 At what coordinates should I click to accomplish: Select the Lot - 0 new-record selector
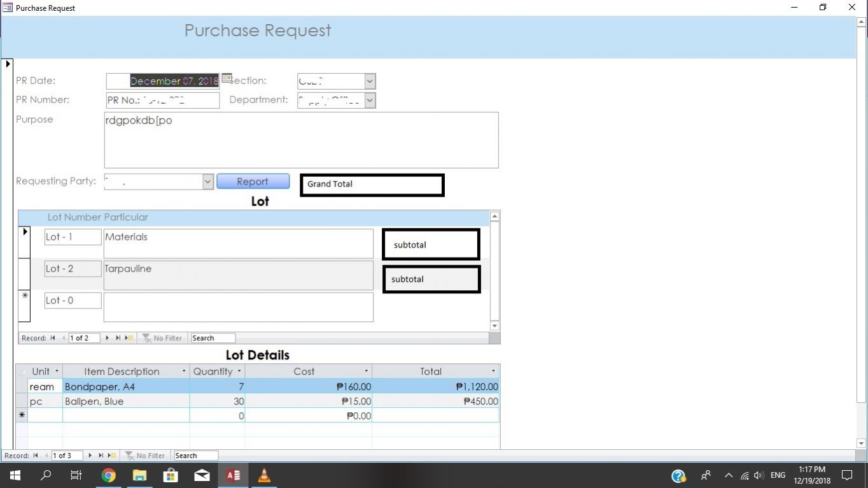click(24, 306)
